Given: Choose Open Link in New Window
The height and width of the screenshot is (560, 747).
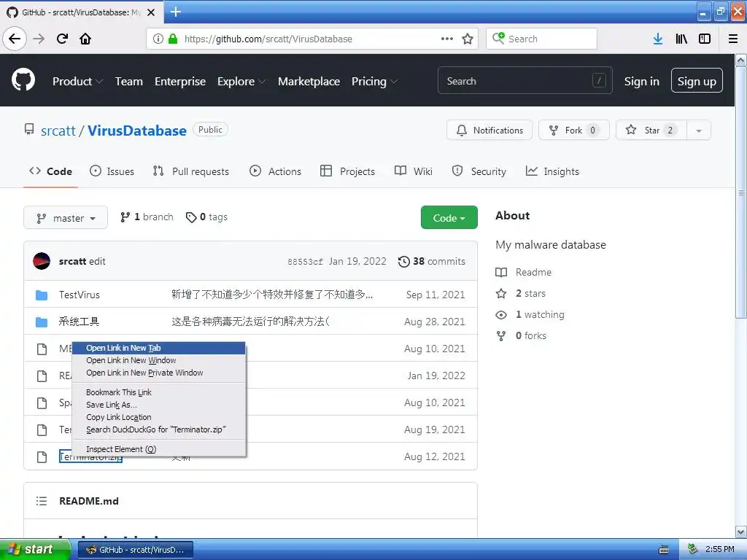Looking at the screenshot, I should coord(158,360).
